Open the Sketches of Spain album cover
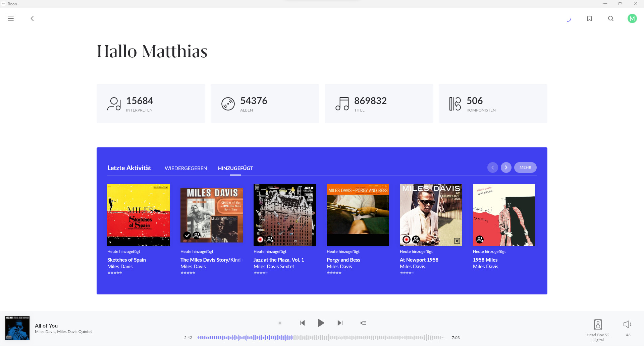Screen dimensions: 644x346 pyautogui.click(x=138, y=215)
